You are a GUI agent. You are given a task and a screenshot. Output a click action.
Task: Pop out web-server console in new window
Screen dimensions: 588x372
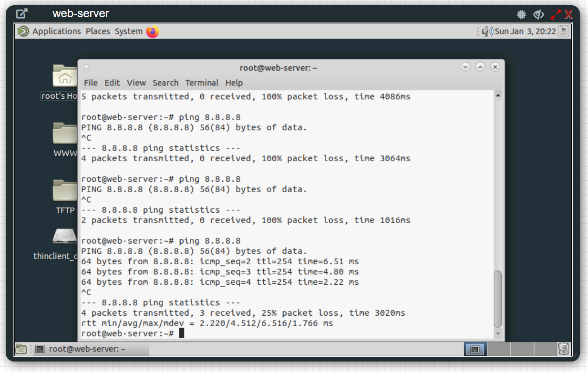[x=22, y=14]
